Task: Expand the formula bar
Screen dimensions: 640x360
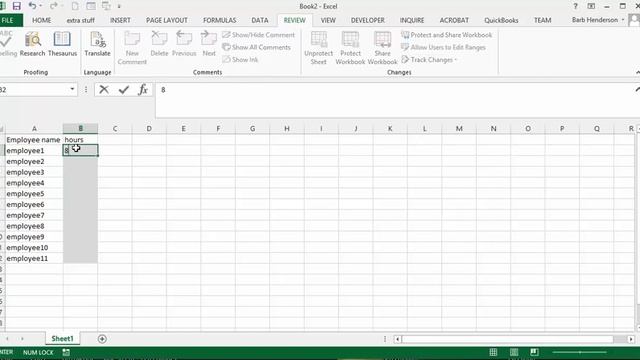Action: (x=637, y=89)
